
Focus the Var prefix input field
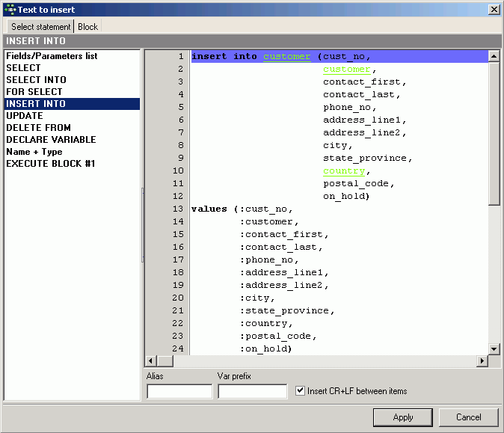pos(252,391)
